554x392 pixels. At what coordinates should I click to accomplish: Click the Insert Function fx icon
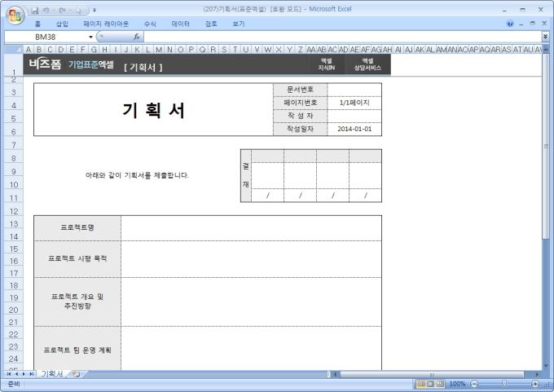pos(137,37)
